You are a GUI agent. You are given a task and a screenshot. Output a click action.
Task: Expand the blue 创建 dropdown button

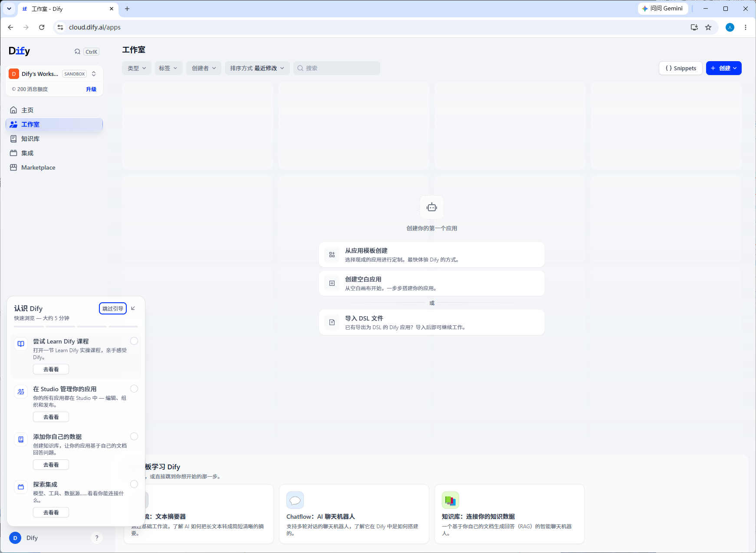(x=723, y=68)
